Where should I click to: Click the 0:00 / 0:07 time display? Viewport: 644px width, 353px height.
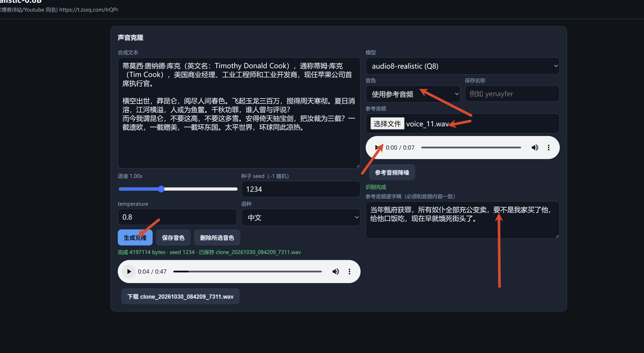pos(400,148)
